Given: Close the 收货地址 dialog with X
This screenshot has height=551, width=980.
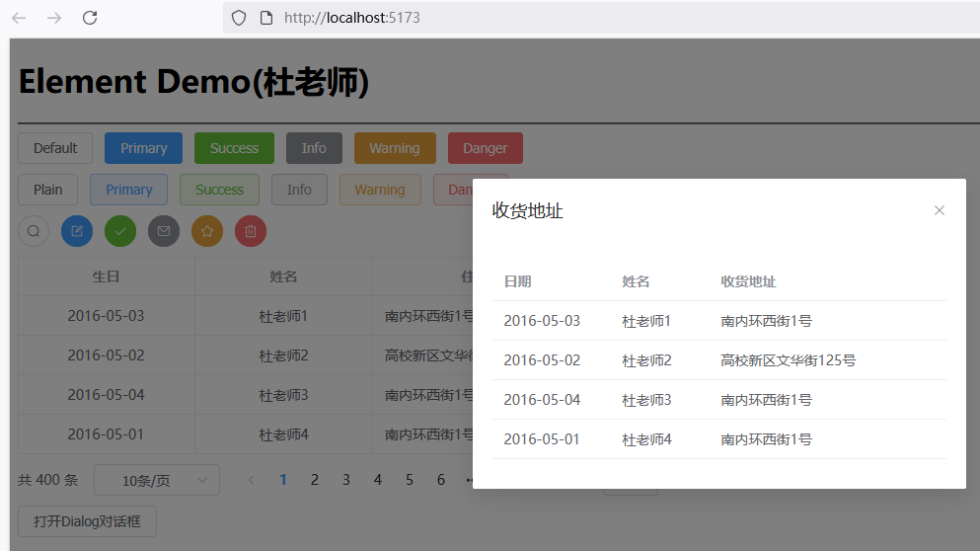Looking at the screenshot, I should point(940,210).
